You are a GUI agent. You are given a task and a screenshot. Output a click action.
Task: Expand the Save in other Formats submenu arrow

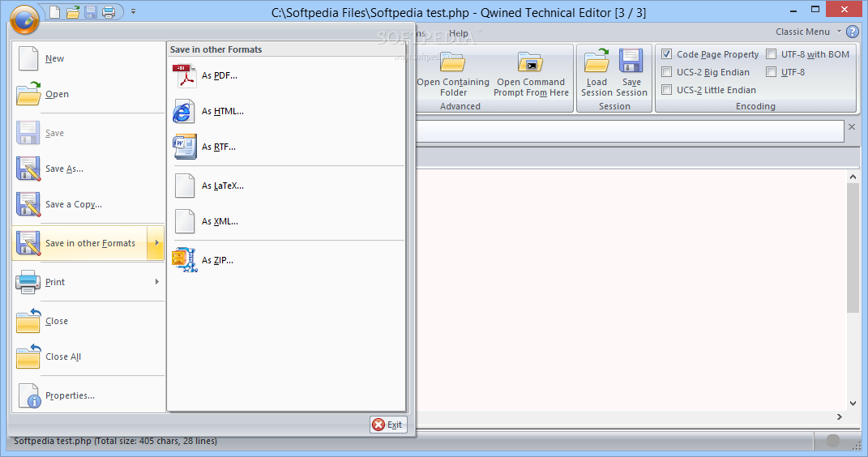[x=156, y=243]
